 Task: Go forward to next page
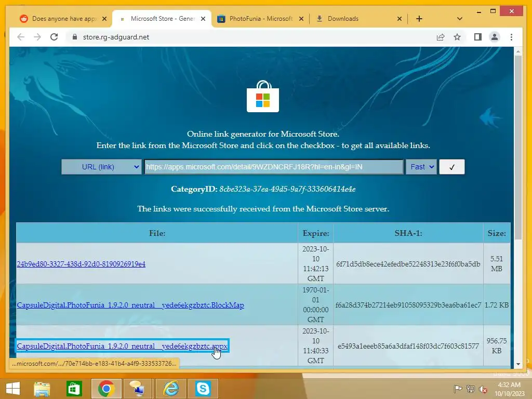(37, 37)
